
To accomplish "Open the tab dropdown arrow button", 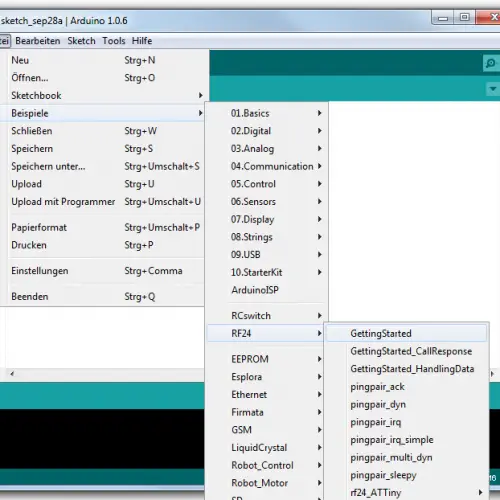I will [493, 89].
